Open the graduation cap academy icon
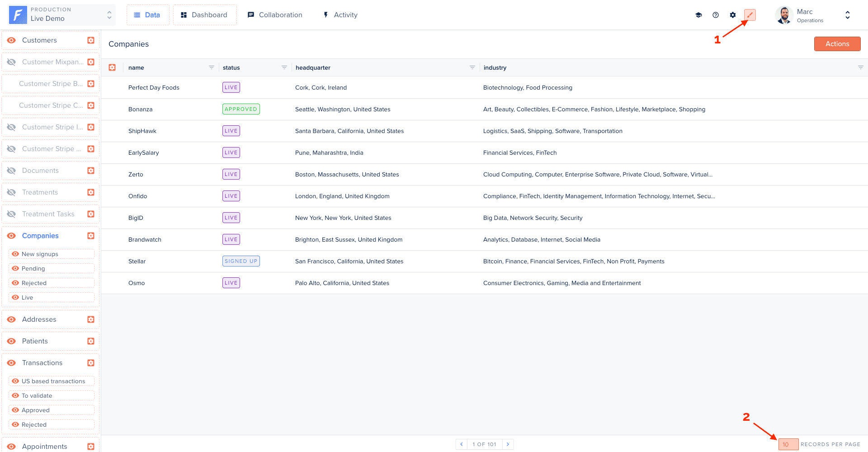 pos(698,15)
